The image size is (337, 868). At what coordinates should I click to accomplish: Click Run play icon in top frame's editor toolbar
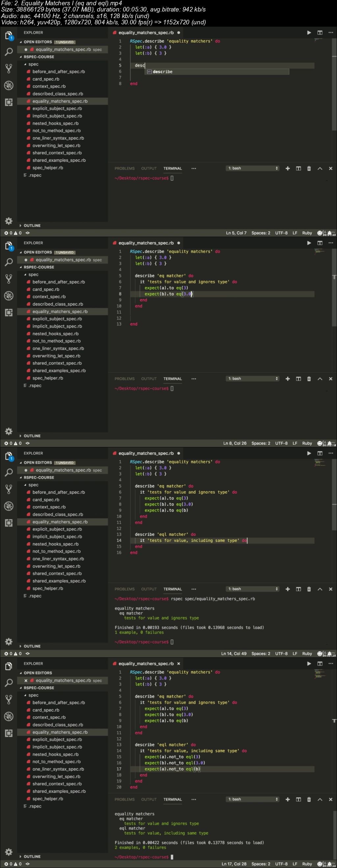[x=309, y=33]
